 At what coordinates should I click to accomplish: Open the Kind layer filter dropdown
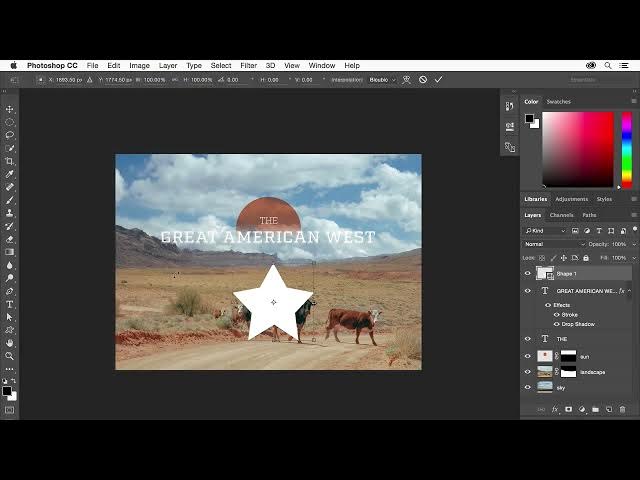pos(552,231)
